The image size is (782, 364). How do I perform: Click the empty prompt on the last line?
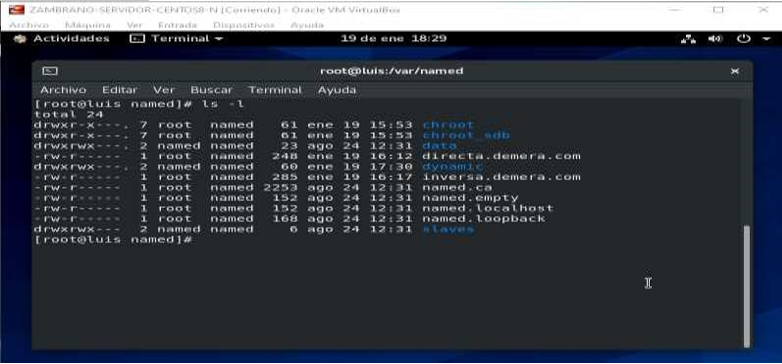tap(113, 240)
